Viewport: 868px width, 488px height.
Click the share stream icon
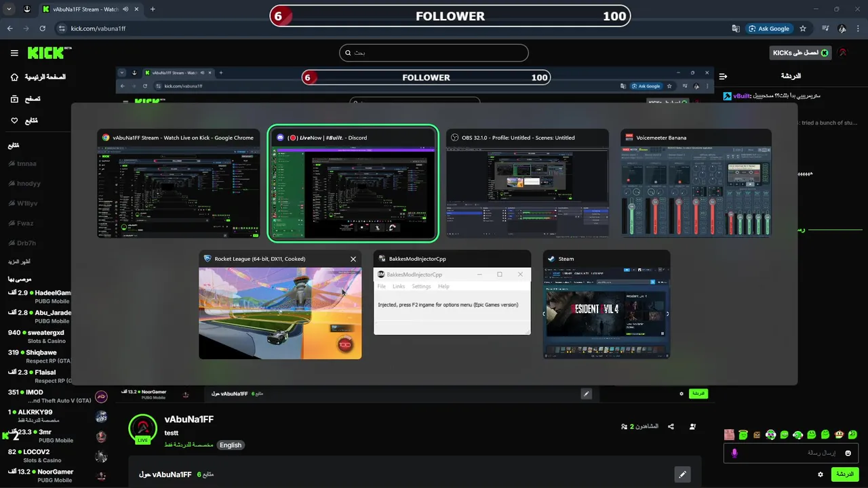[671, 426]
